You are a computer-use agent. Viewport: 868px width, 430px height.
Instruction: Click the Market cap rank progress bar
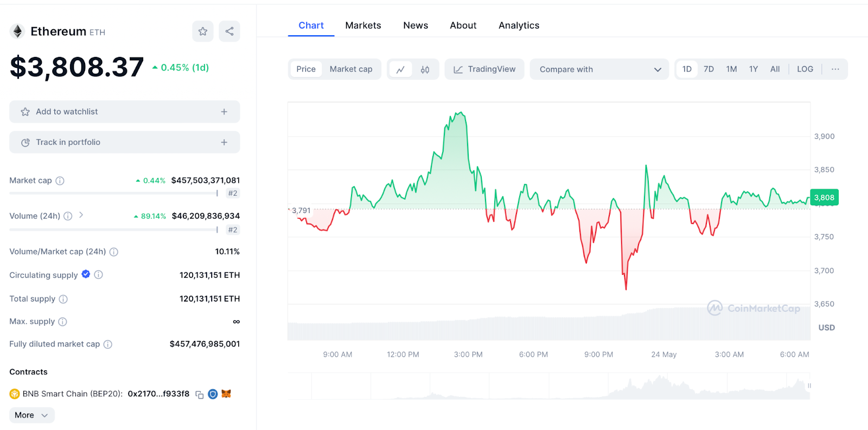(x=114, y=193)
